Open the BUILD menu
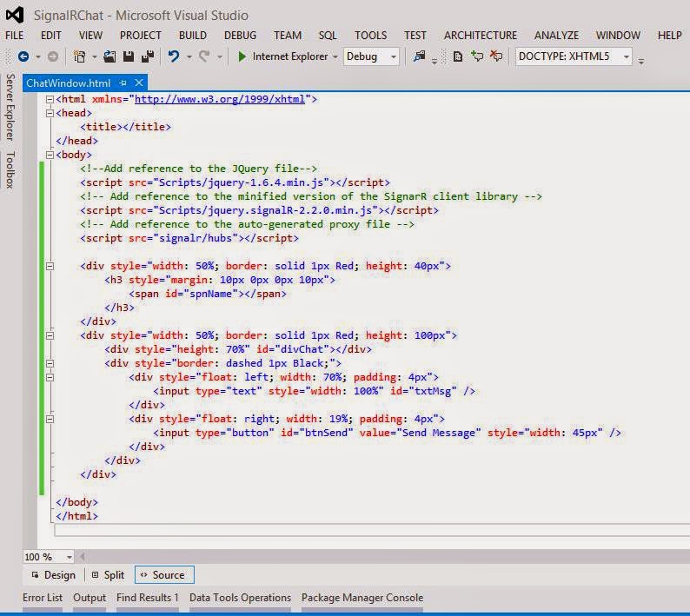 193,36
